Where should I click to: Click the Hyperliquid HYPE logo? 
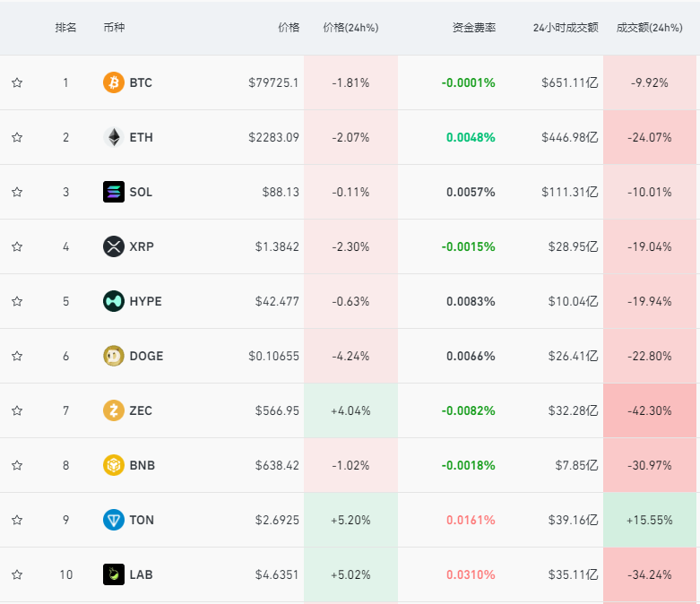114,301
